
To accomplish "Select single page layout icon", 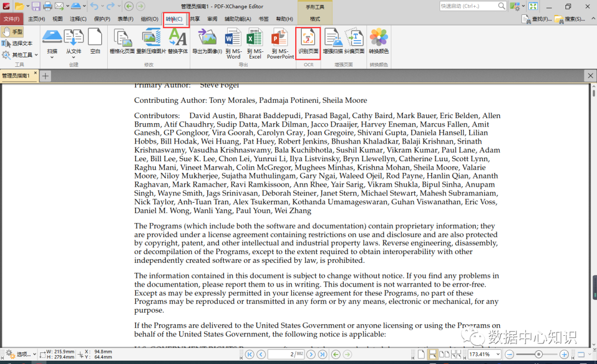I will 421,355.
